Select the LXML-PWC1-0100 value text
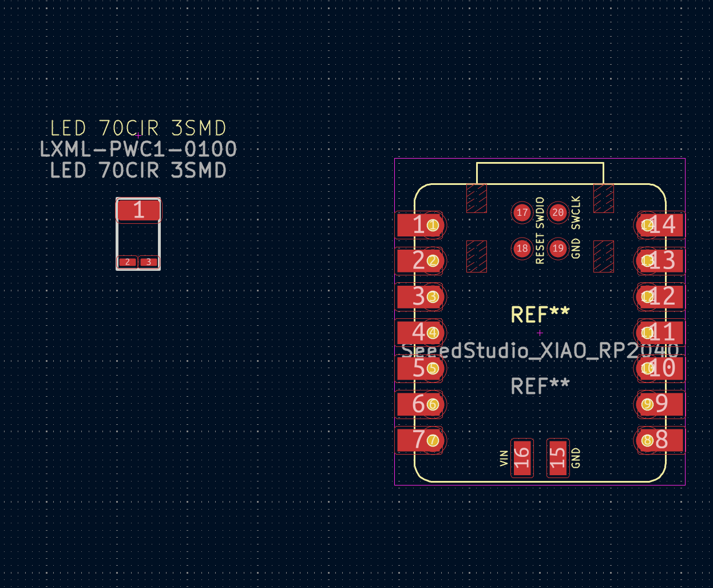Viewport: 713px width, 588px height. [138, 149]
